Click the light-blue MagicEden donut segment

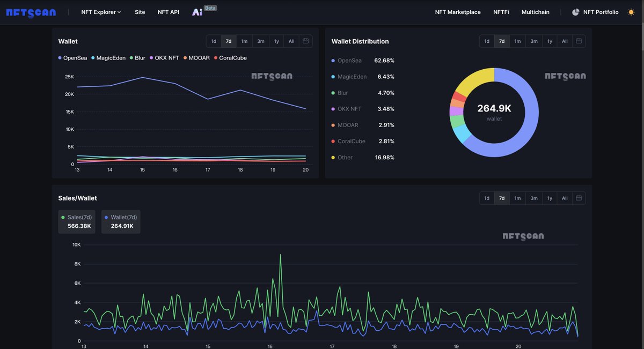(x=462, y=133)
